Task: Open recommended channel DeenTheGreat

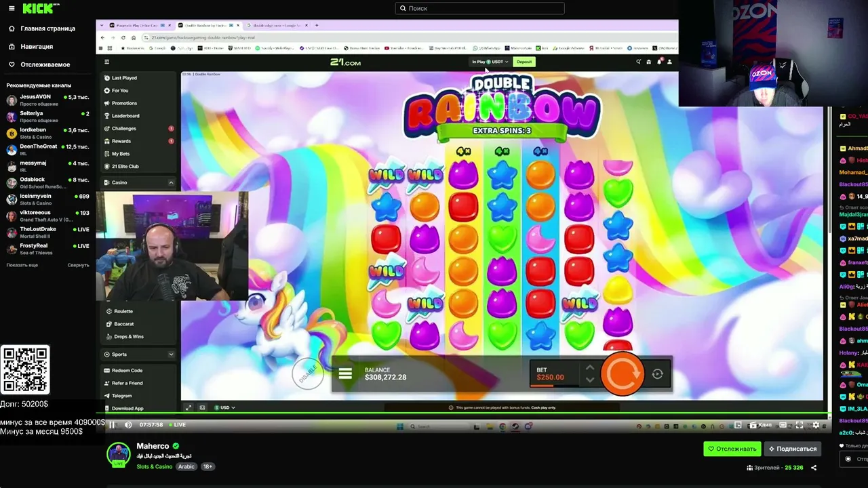Action: point(47,149)
